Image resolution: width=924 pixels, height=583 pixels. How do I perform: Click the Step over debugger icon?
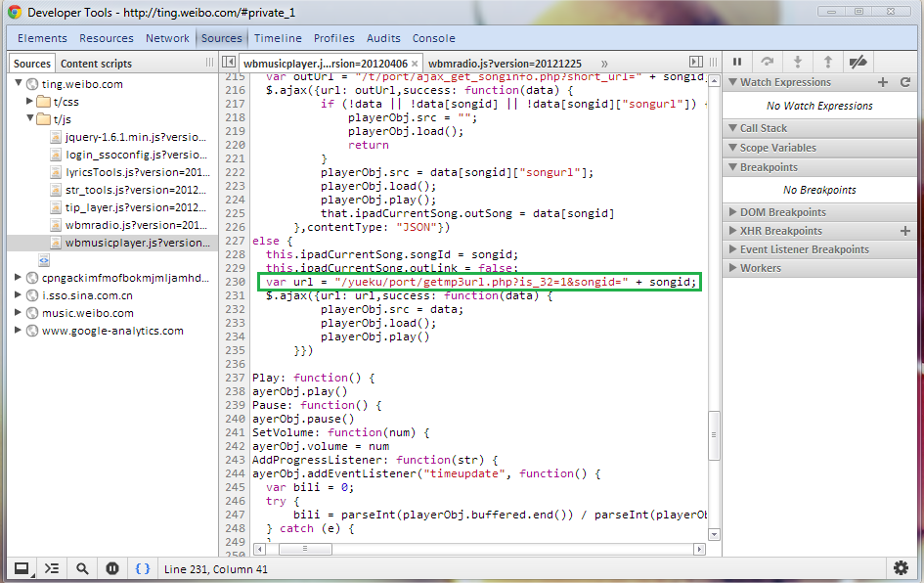pos(768,62)
